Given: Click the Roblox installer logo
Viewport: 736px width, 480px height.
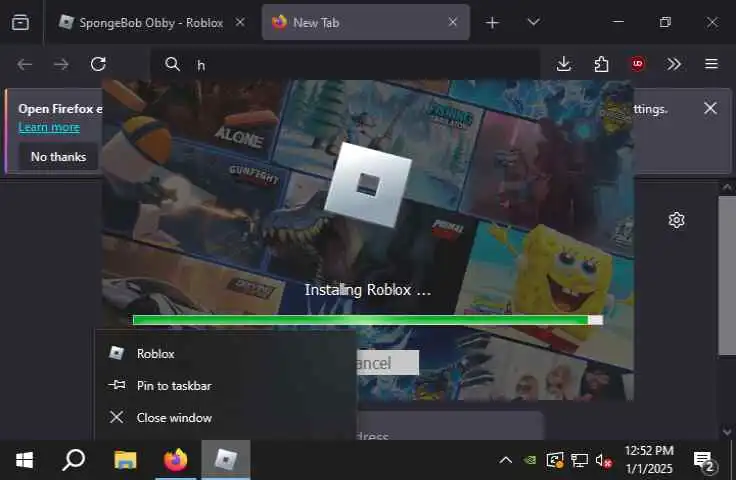Looking at the screenshot, I should click(368, 184).
